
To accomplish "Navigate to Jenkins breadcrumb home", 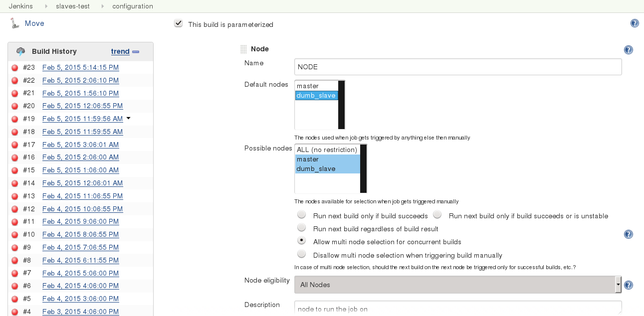I will 20,6.
